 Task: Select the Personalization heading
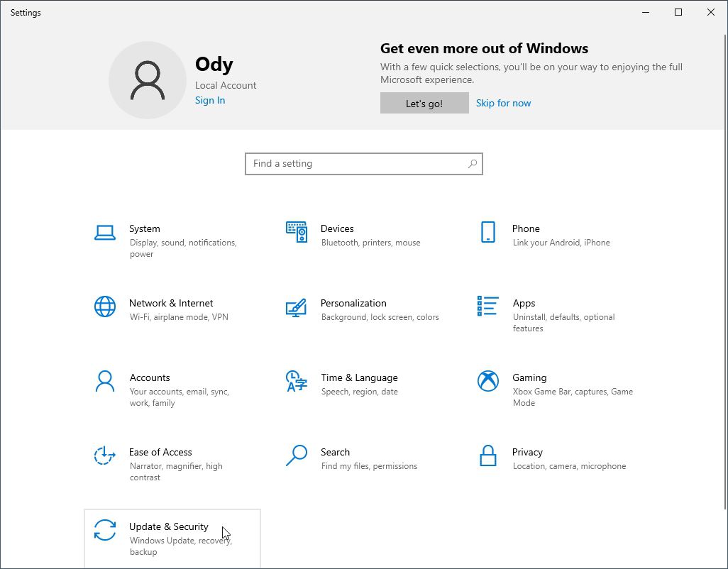click(x=353, y=303)
